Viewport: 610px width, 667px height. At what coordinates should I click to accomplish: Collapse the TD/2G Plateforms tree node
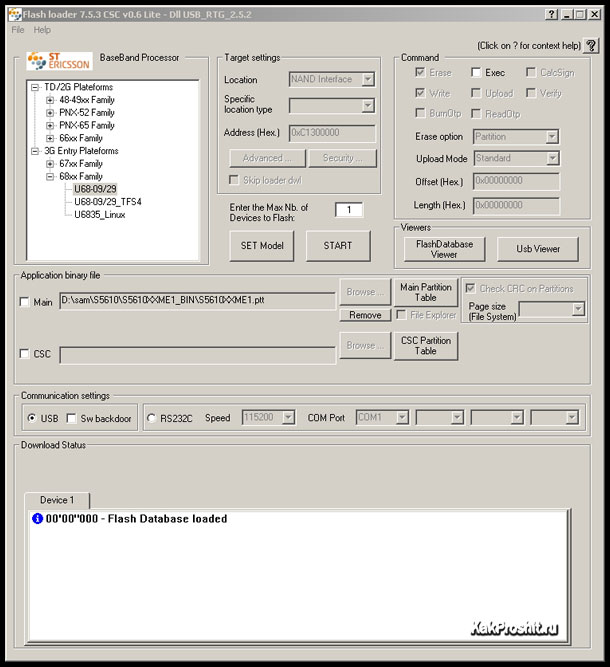click(x=35, y=87)
